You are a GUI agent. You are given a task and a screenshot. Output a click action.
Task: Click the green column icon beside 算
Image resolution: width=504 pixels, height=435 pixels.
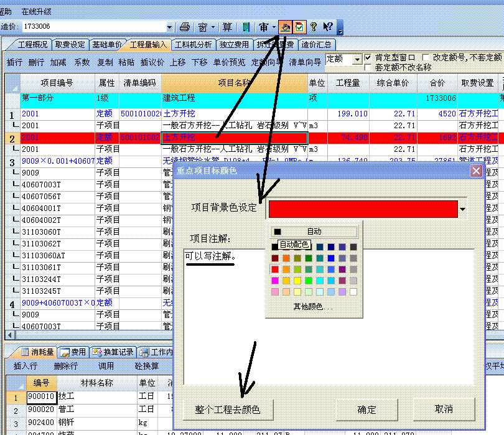coord(246,27)
